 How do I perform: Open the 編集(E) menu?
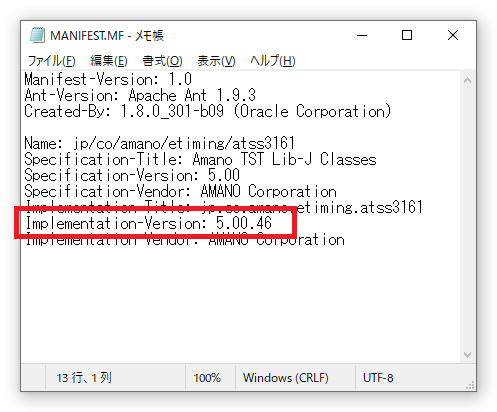109,61
